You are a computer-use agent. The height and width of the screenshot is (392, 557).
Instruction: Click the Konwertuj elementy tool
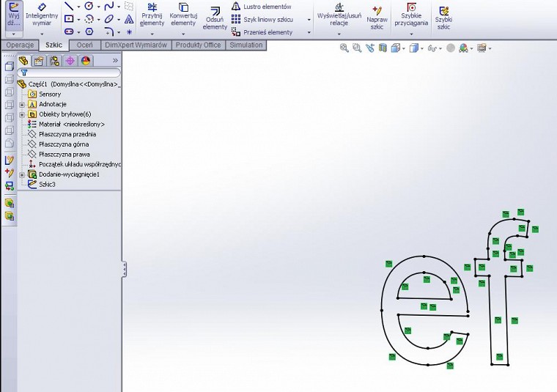[183, 15]
